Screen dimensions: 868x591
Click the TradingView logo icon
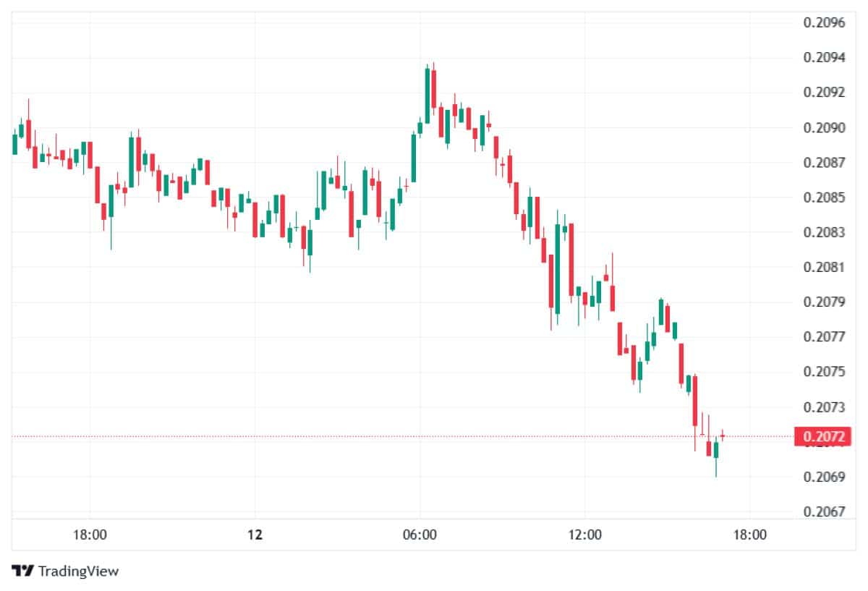point(22,571)
